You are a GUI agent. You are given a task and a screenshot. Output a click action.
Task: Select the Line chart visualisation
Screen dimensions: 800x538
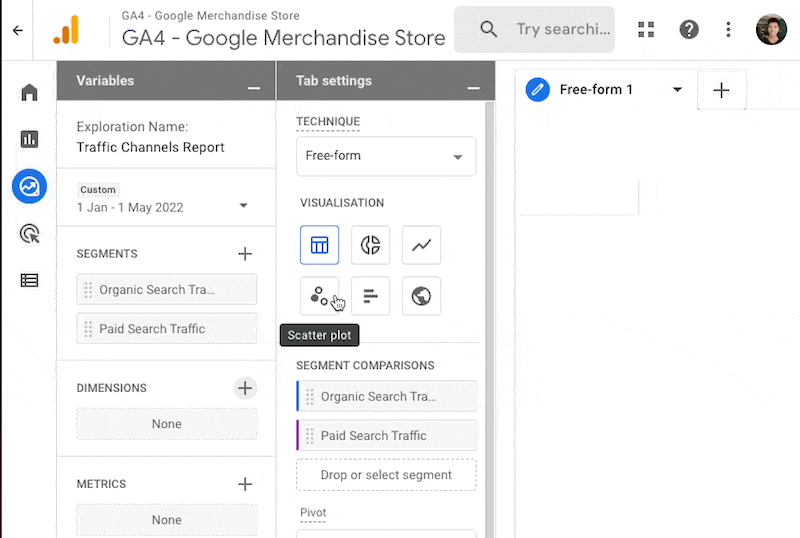[421, 245]
